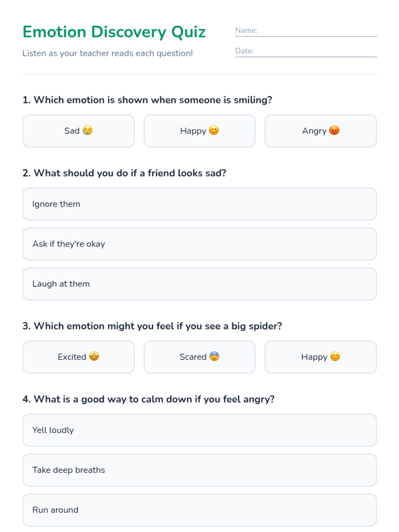399x532 pixels.
Task: Select the "Laugh at them" answer
Action: (x=199, y=284)
